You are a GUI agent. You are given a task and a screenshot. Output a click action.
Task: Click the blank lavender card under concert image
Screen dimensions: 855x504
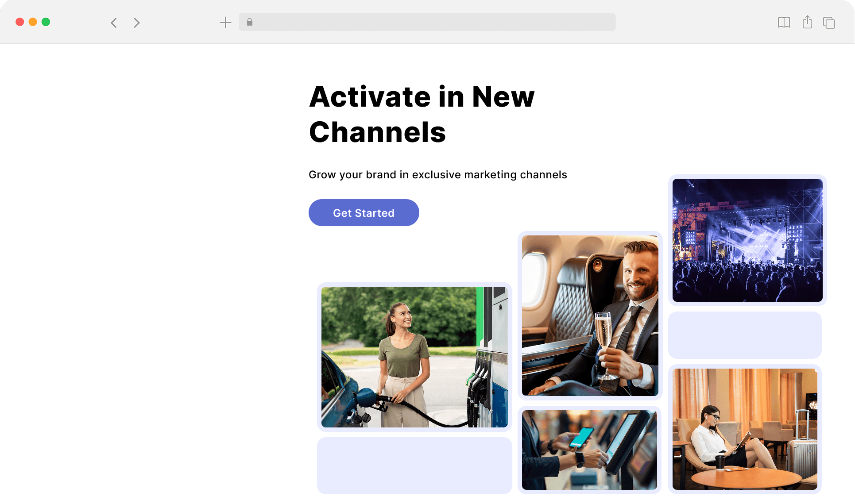click(745, 335)
